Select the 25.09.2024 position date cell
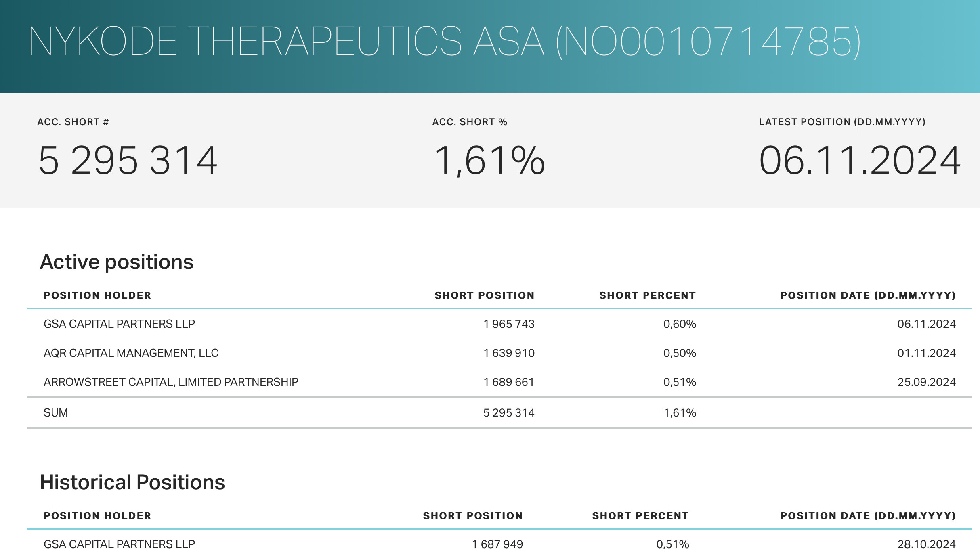This screenshot has width=980, height=559. (926, 382)
